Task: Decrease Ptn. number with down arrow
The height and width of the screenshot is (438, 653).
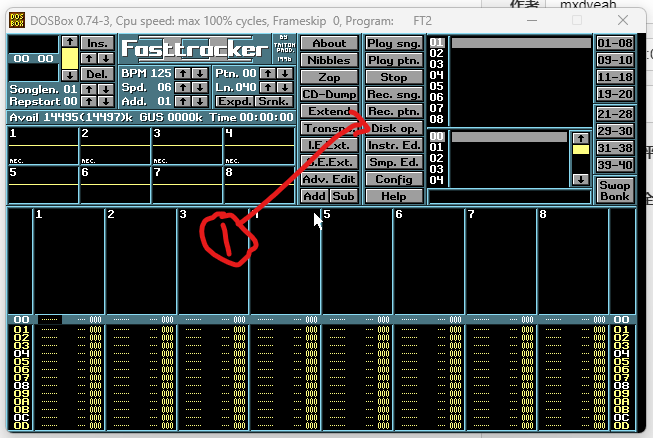Action: 285,74
